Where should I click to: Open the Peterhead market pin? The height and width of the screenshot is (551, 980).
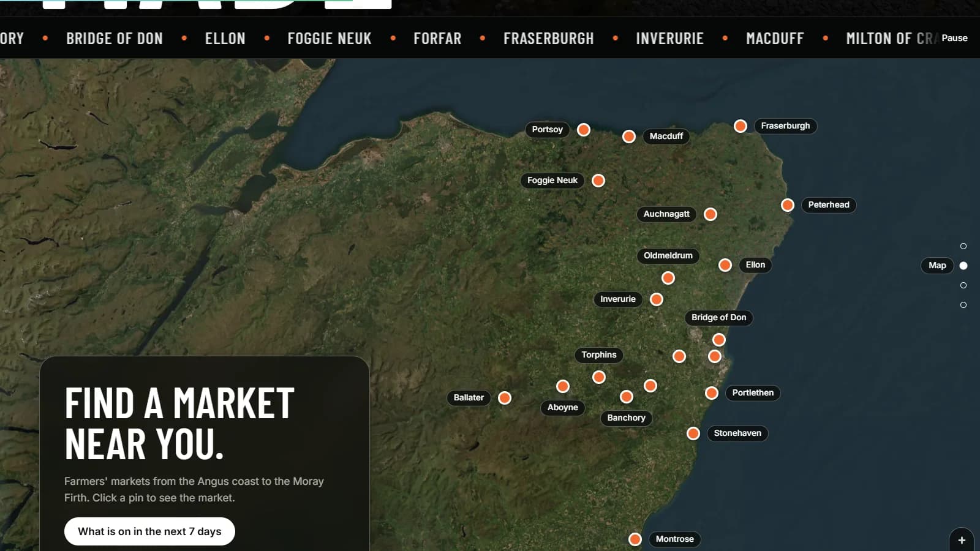tap(788, 205)
